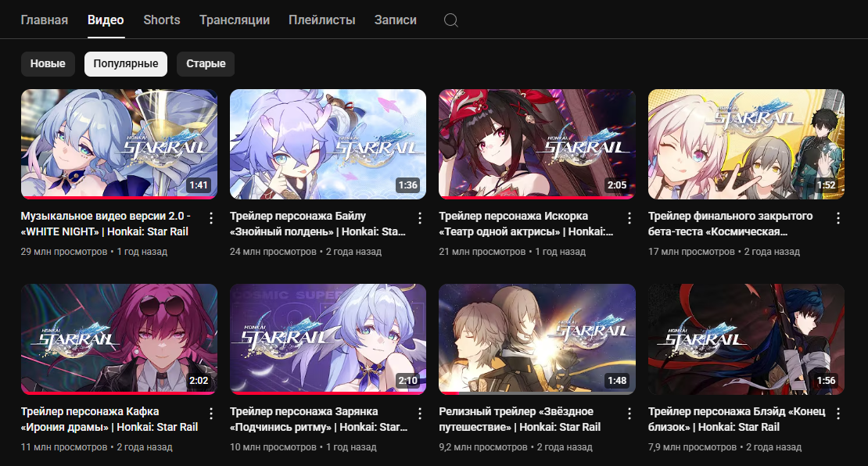Image resolution: width=868 pixels, height=466 pixels.
Task: Click the «7,9 млн просмотров» text
Action: click(x=693, y=447)
